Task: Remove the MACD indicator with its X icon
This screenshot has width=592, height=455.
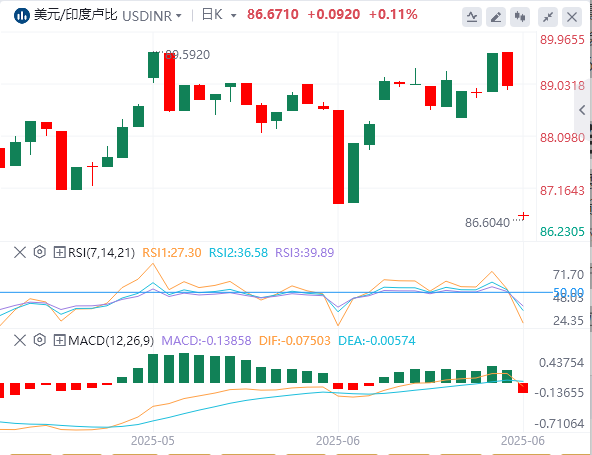Action: click(x=20, y=340)
